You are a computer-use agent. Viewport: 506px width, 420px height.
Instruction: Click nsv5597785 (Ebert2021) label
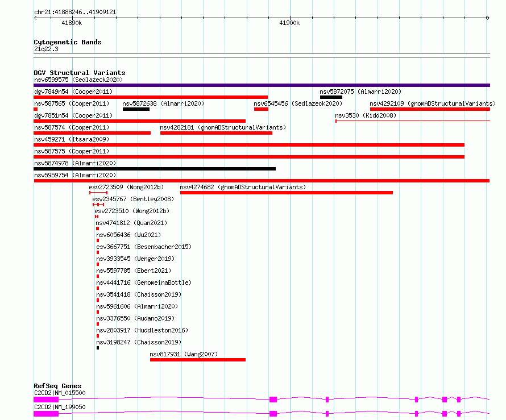[x=134, y=271]
